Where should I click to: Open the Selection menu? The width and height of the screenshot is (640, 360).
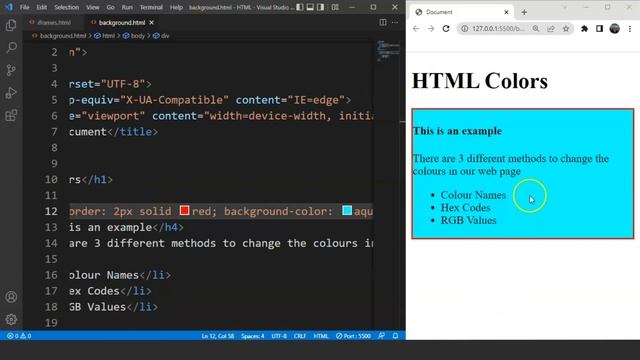(x=67, y=7)
